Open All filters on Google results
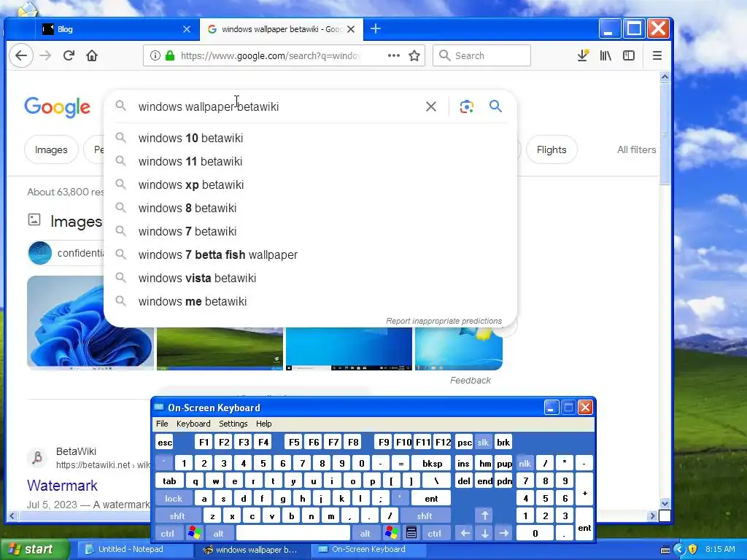This screenshot has height=560, width=747. click(x=636, y=150)
